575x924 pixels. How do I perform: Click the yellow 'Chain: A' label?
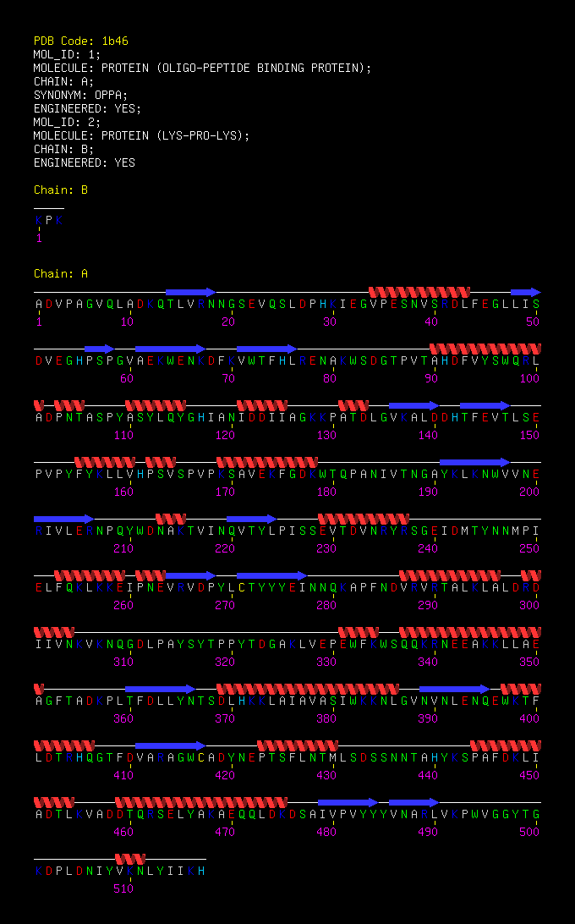[61, 273]
